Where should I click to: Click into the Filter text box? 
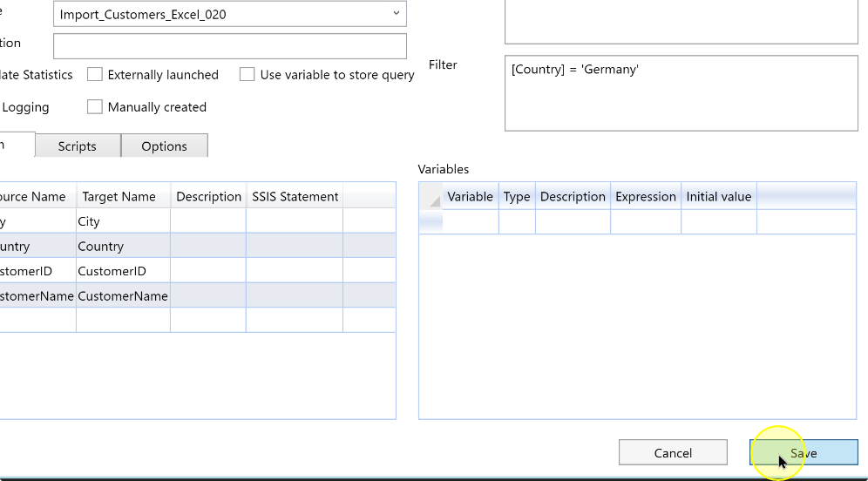(x=681, y=93)
